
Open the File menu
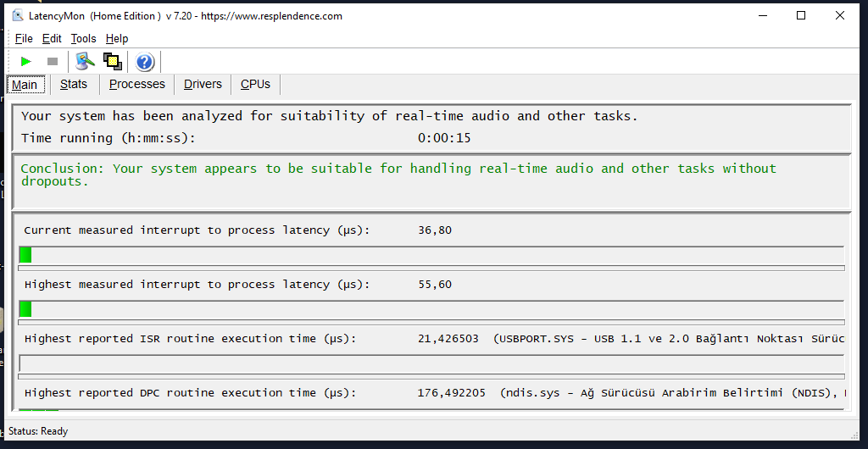pos(24,38)
